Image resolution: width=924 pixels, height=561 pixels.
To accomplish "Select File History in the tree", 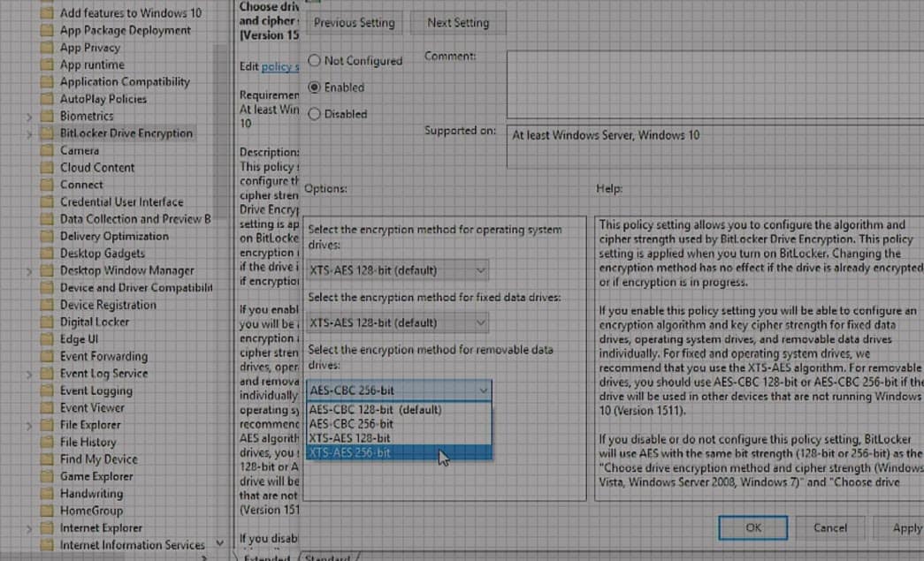I will [x=88, y=442].
